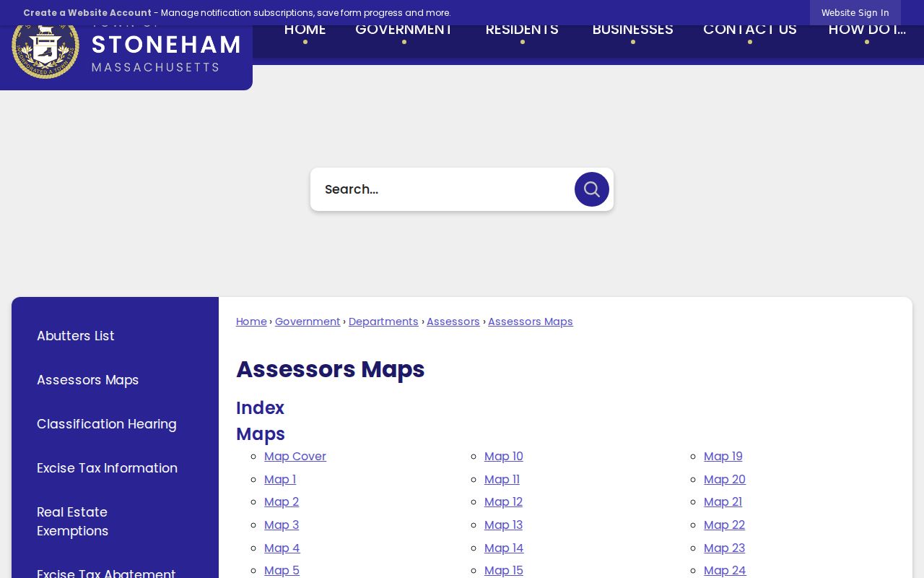Open the Map 3 link
Viewport: 924px width, 578px height.
coord(282,525)
